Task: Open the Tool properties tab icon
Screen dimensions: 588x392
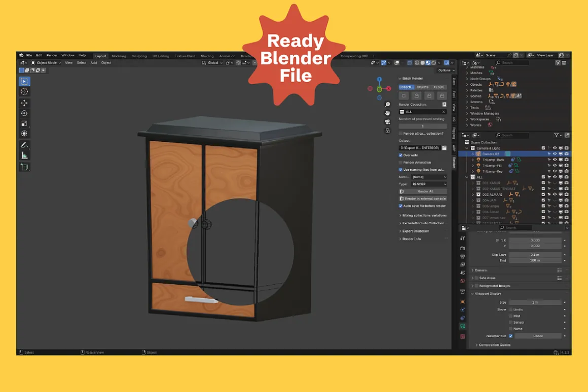Action: (462, 239)
